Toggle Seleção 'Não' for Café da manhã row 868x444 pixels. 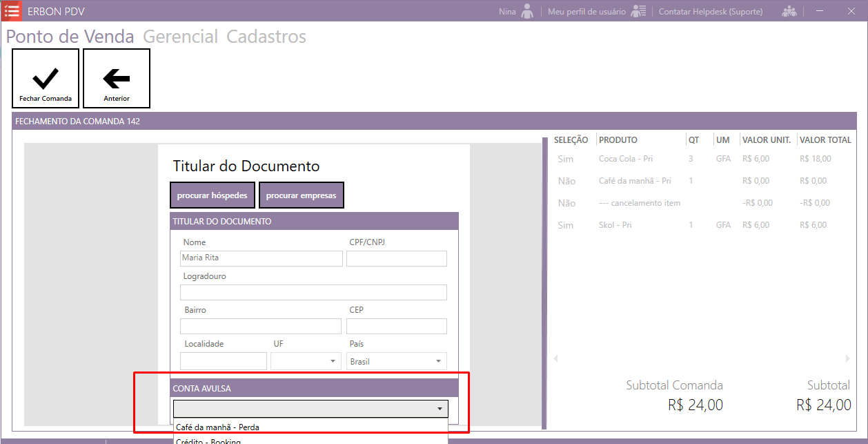tap(566, 181)
